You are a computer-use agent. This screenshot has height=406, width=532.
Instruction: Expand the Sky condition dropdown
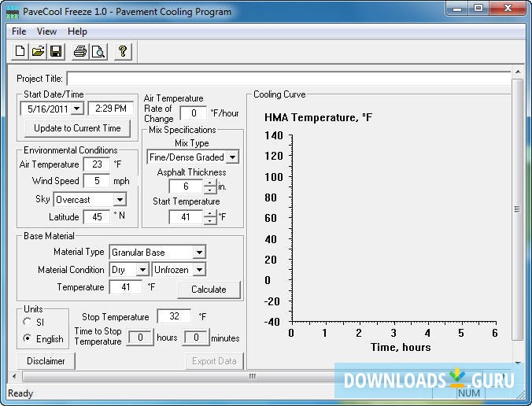[120, 199]
